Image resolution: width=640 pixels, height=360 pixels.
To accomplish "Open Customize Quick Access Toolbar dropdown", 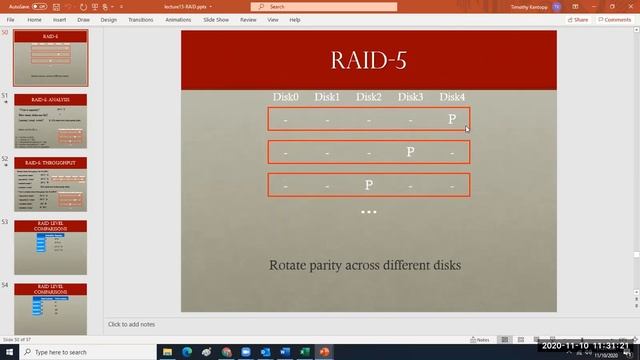I will point(121,7).
